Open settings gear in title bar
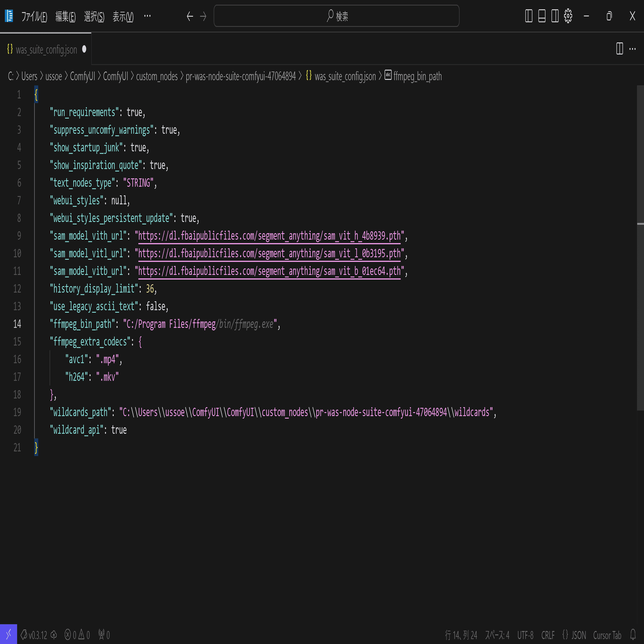Viewport: 644px width, 644px height. [x=568, y=16]
